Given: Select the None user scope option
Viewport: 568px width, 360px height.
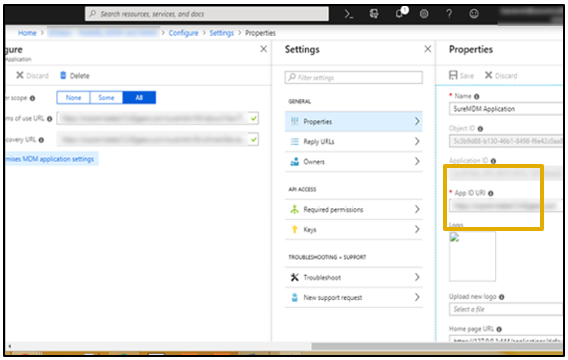Looking at the screenshot, I should tap(73, 97).
